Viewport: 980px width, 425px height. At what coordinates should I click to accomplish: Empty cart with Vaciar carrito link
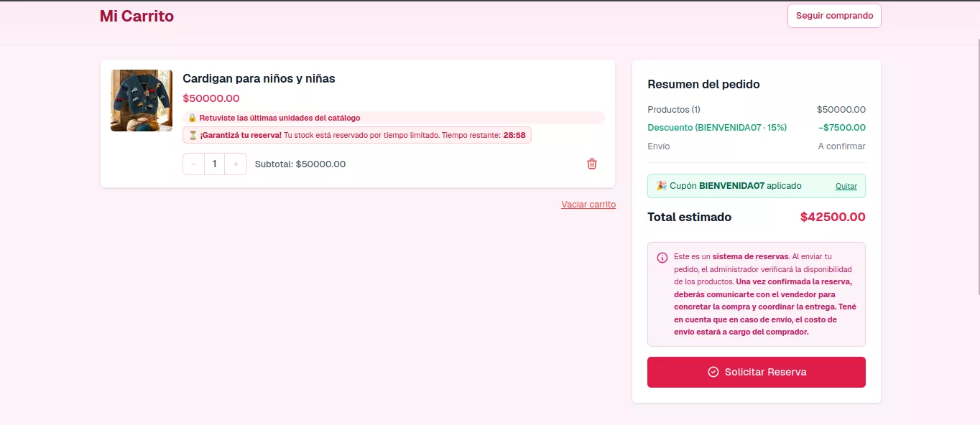pyautogui.click(x=588, y=205)
